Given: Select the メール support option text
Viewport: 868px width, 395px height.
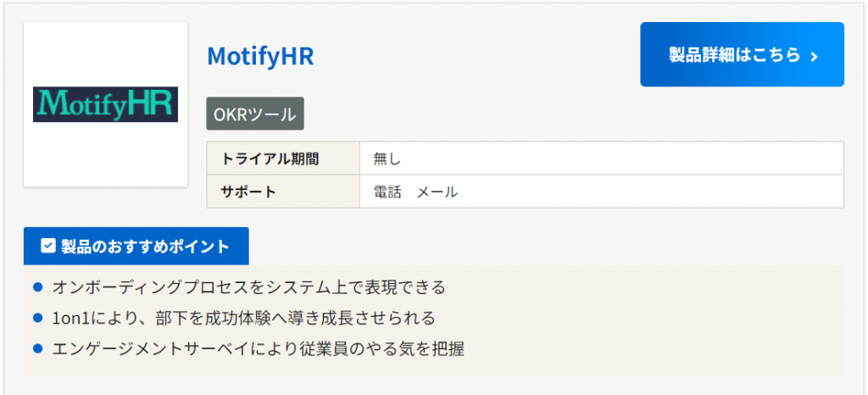Looking at the screenshot, I should tap(437, 192).
